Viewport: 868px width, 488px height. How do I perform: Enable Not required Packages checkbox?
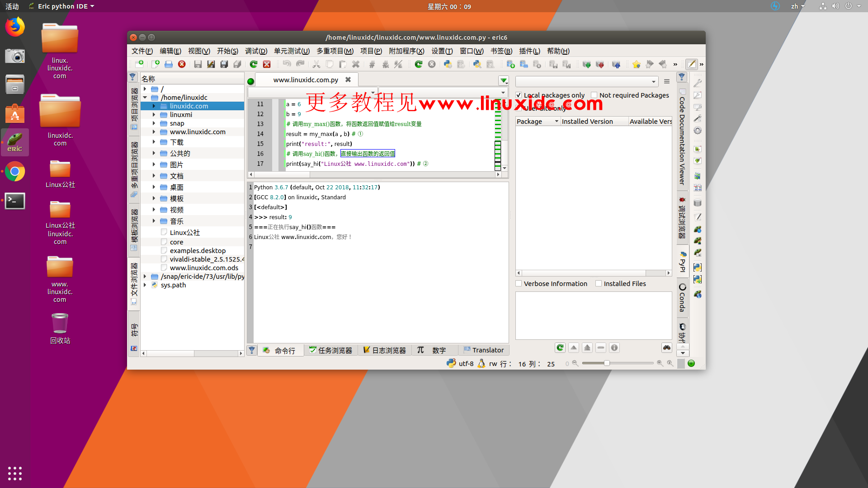[594, 95]
